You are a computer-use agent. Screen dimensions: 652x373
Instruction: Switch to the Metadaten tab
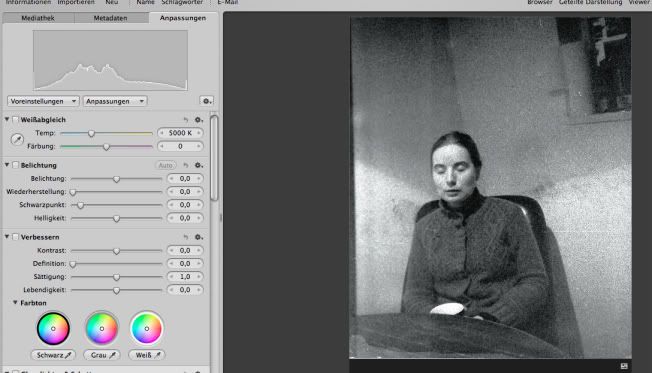coord(111,18)
